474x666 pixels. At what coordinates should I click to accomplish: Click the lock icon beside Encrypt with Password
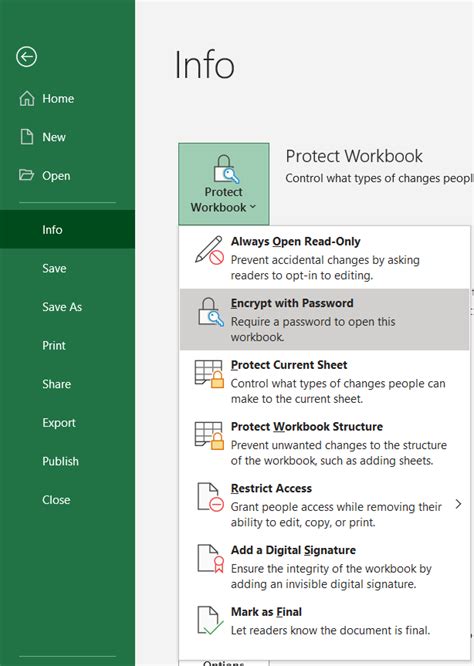(210, 312)
